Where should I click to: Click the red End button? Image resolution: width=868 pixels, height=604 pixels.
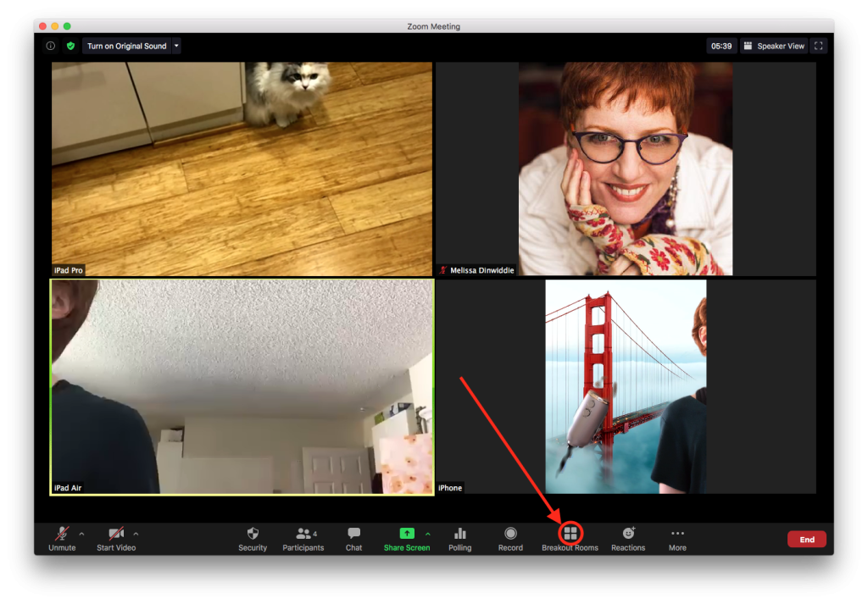pyautogui.click(x=806, y=540)
